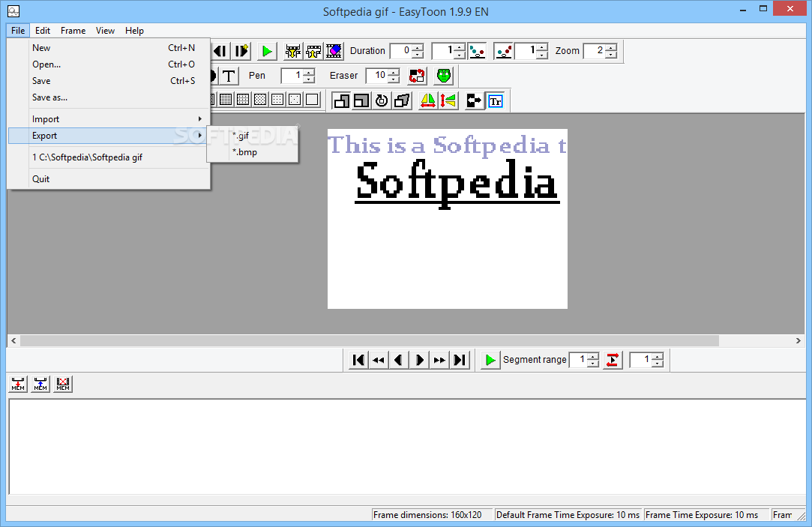Viewport: 812px width, 527px height.
Task: Click the film-strip yellow down-arrow icon
Action: click(x=293, y=51)
